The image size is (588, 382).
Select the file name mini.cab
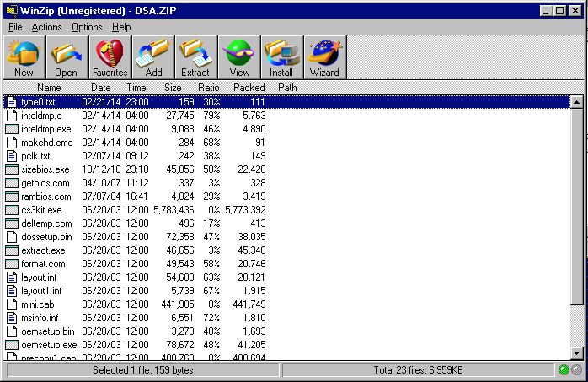(38, 304)
